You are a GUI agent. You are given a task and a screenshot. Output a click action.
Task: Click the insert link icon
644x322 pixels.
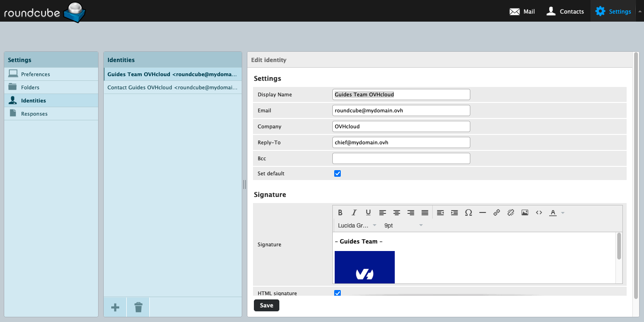click(x=497, y=212)
